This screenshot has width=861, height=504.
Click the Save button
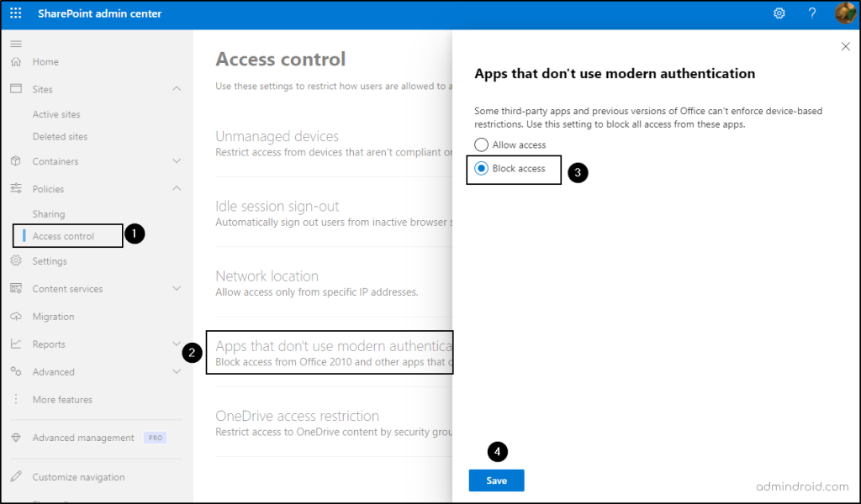tap(496, 480)
